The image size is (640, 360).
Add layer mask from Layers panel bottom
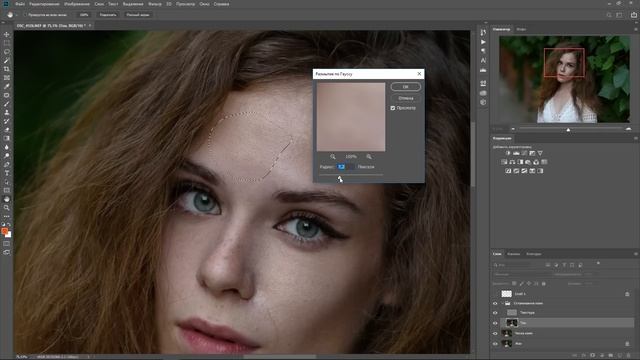pos(593,355)
